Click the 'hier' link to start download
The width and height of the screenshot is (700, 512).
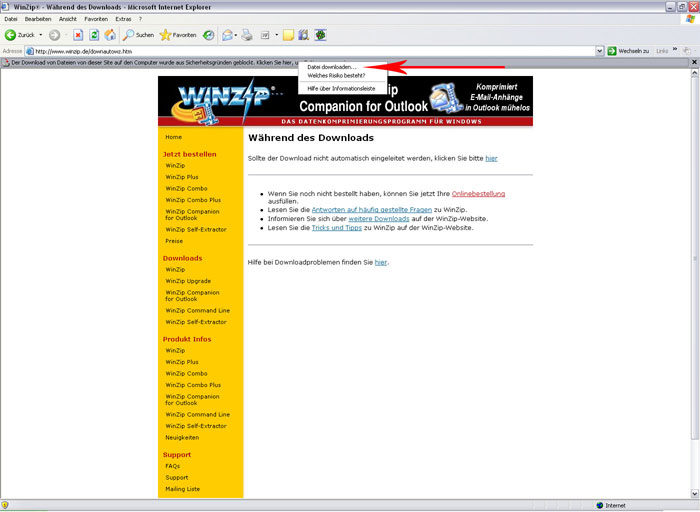pyautogui.click(x=491, y=158)
